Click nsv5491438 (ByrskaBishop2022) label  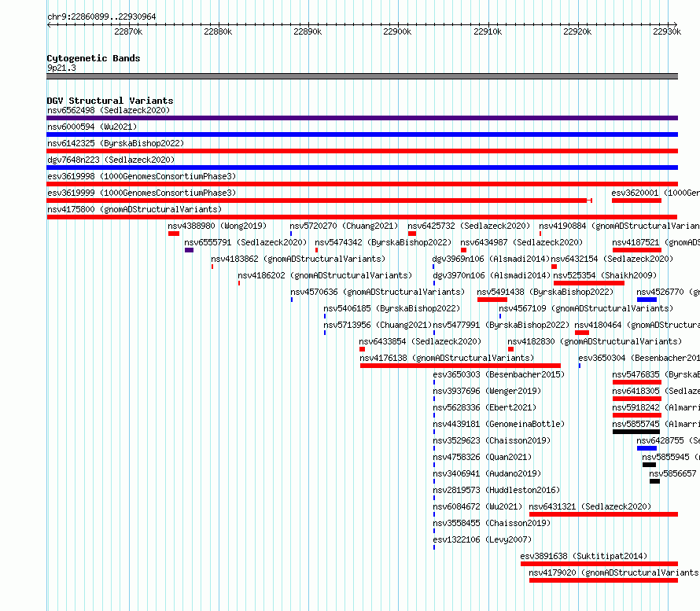click(545, 292)
